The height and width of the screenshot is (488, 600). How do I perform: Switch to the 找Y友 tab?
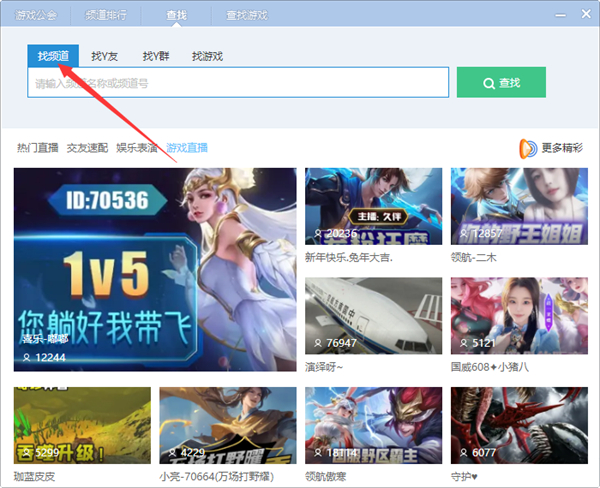104,56
